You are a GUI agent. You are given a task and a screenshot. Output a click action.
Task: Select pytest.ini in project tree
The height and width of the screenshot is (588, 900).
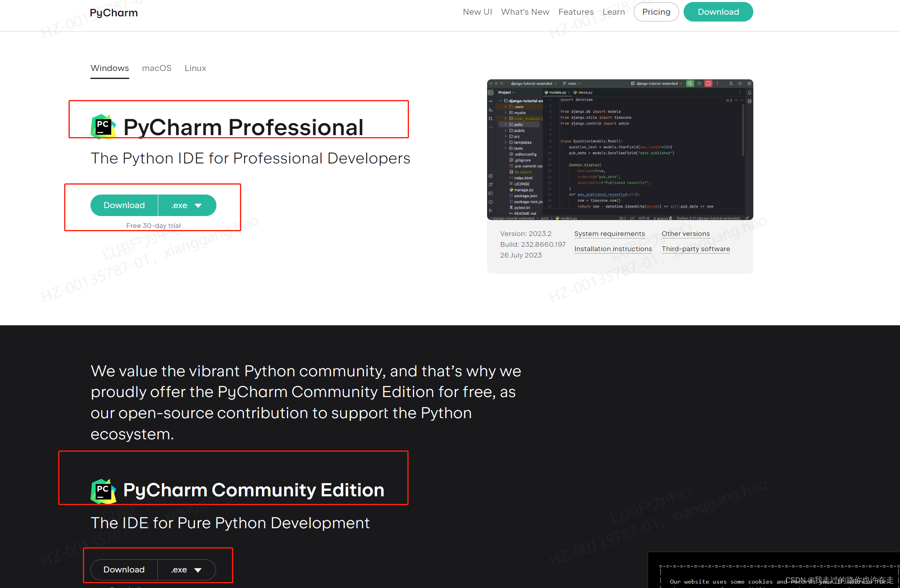(520, 208)
